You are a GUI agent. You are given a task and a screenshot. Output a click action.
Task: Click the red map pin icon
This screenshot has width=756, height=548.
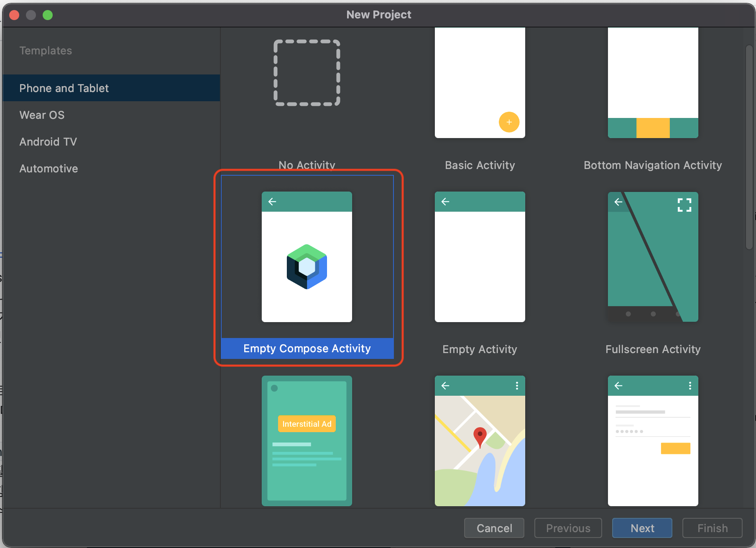pos(480,438)
